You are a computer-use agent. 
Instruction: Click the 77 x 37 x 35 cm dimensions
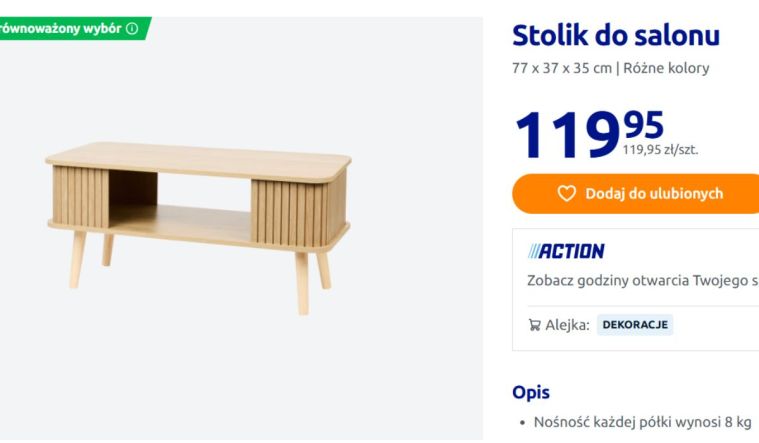561,69
